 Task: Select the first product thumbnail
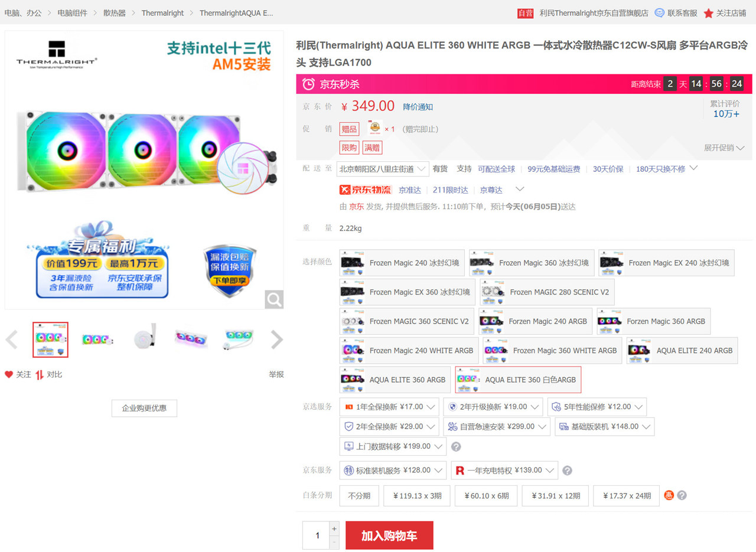click(50, 339)
